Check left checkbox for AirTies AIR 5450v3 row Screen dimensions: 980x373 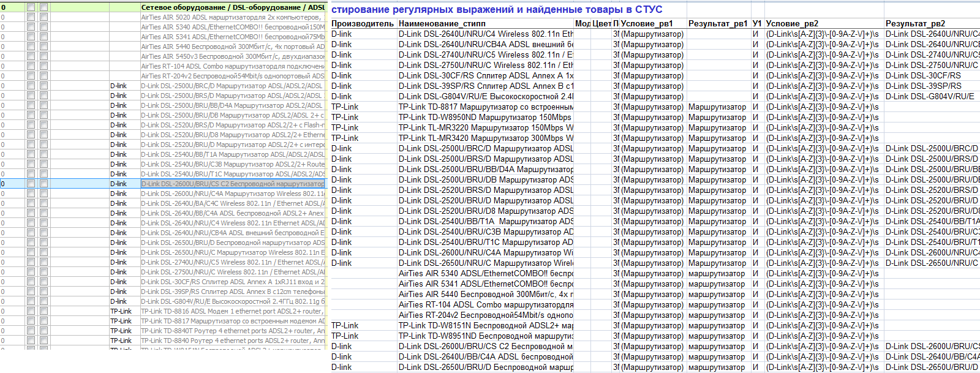pyautogui.click(x=31, y=56)
